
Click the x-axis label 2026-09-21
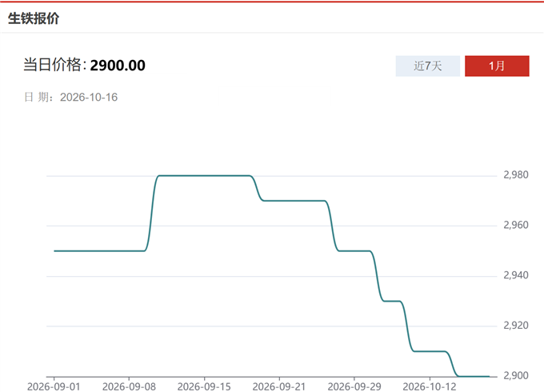click(279, 386)
